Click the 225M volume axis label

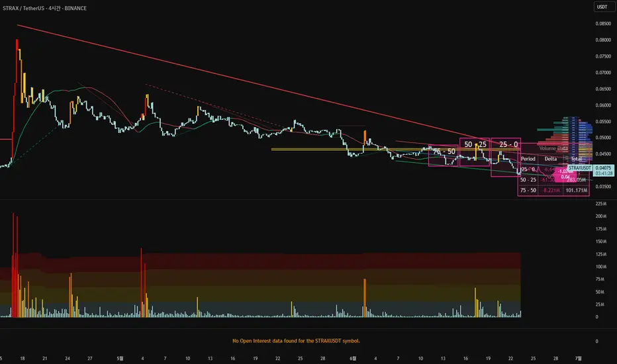click(601, 204)
